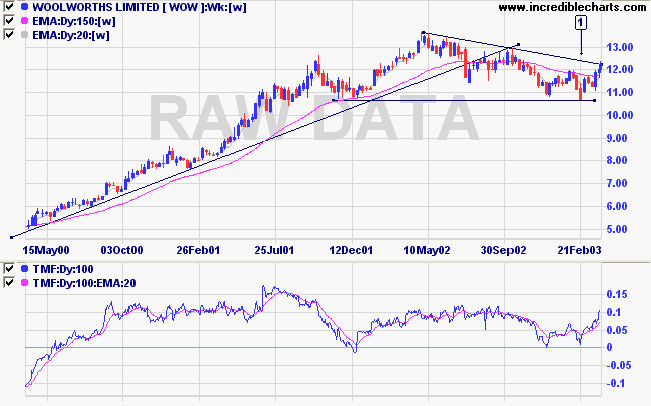Click the blue TMF:Dy:100 color dot
Viewport: 651px width, 406px height.
24,269
